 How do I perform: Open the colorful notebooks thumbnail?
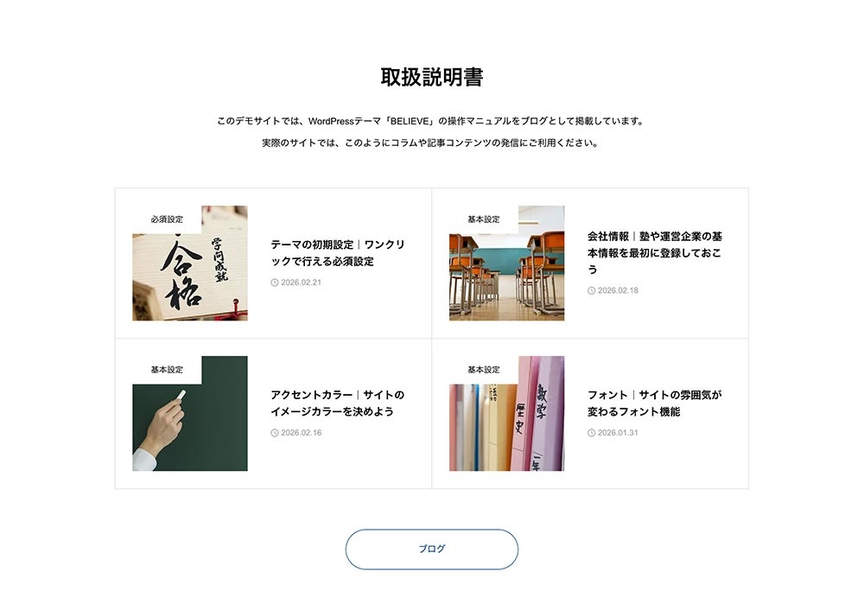(506, 413)
